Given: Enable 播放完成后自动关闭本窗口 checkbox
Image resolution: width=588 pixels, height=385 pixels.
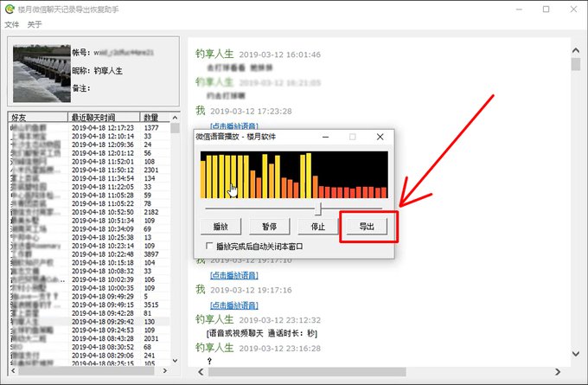Looking at the screenshot, I should click(210, 247).
